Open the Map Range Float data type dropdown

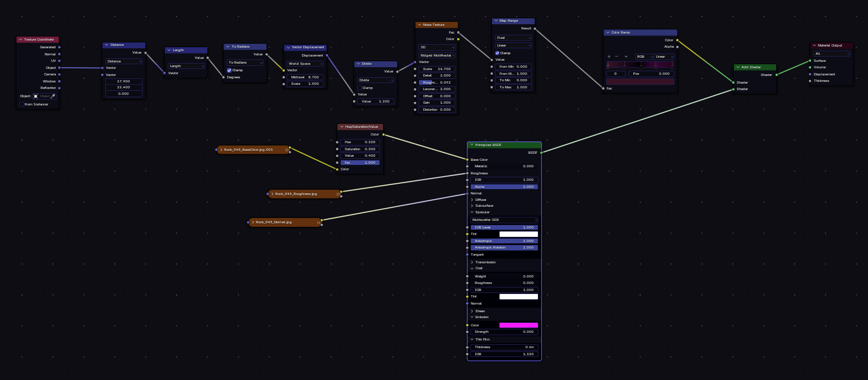[x=513, y=38]
